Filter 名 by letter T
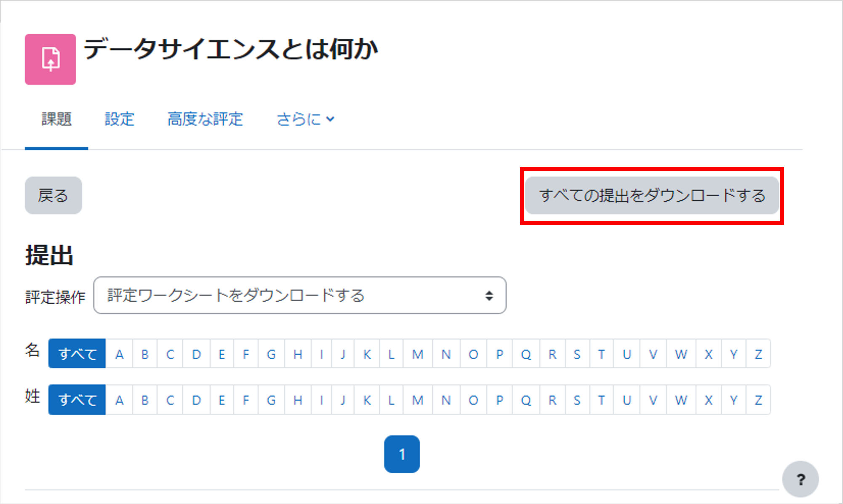 click(601, 353)
